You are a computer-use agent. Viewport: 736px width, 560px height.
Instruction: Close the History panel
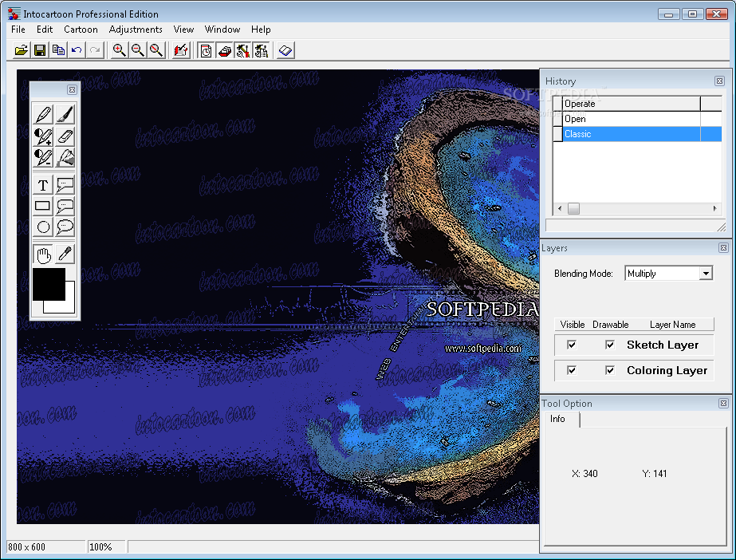click(719, 81)
